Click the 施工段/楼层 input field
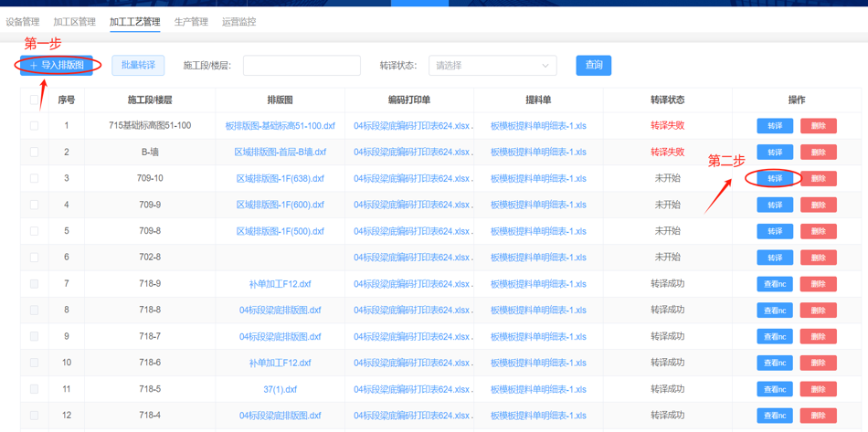This screenshot has width=868, height=432. pos(302,66)
